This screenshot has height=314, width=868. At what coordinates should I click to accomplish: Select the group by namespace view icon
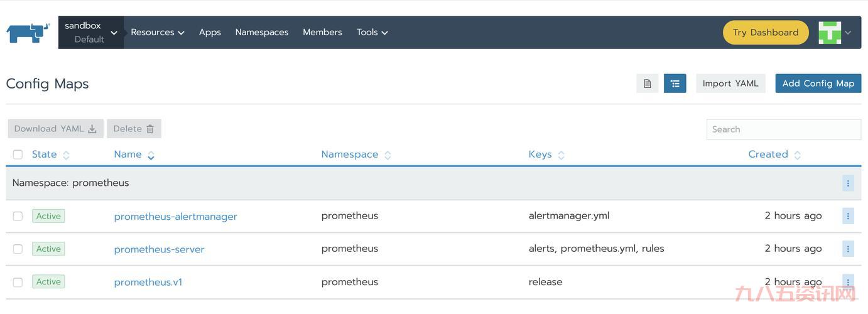675,84
